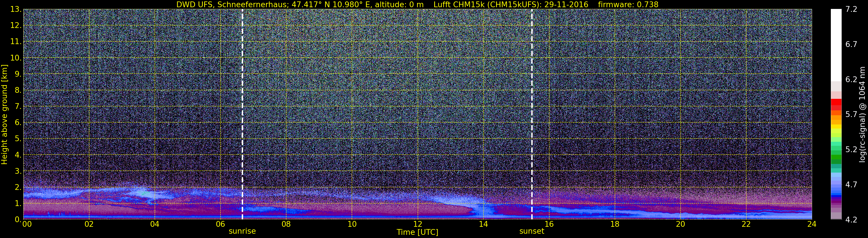Click the '08' time axis tick label
This screenshot has height=238, width=868.
[x=286, y=224]
